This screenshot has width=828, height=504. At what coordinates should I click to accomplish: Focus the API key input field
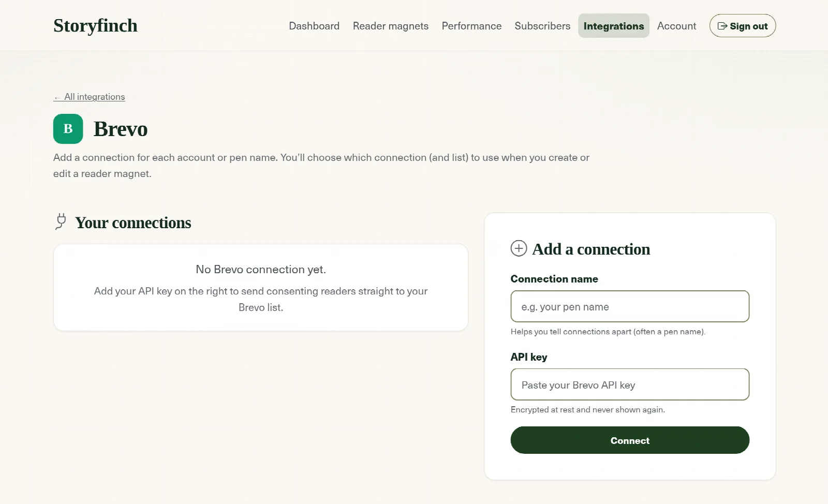click(630, 384)
